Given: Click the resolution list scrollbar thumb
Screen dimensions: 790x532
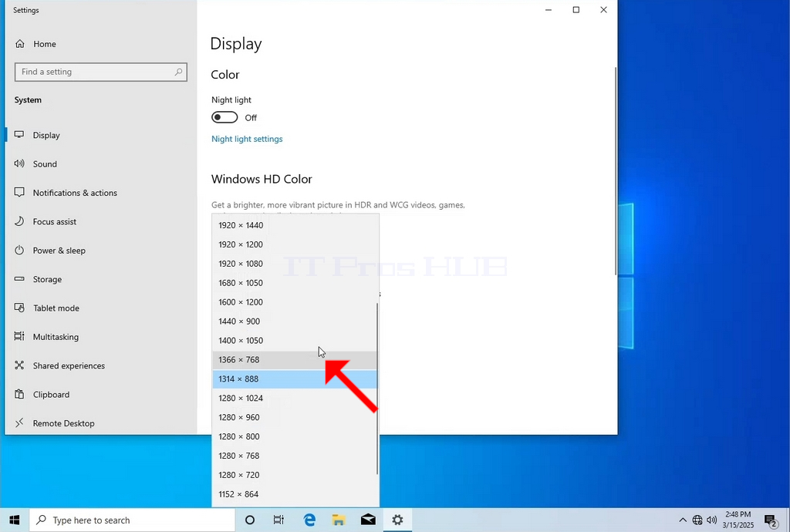Looking at the screenshot, I should 376,388.
